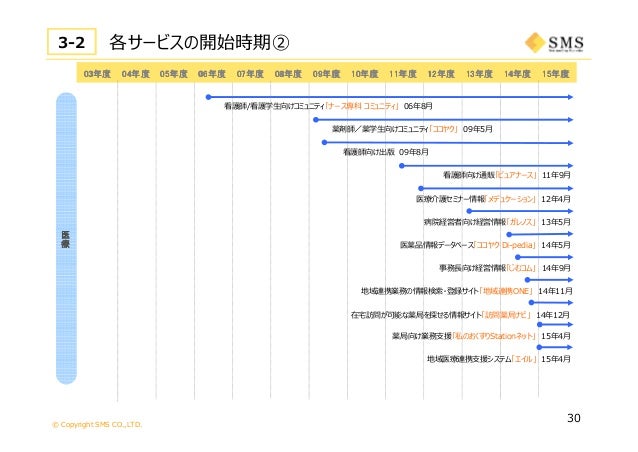Click the text 地域医療連携支援システム
The width and height of the screenshot is (638, 452).
tap(469, 359)
